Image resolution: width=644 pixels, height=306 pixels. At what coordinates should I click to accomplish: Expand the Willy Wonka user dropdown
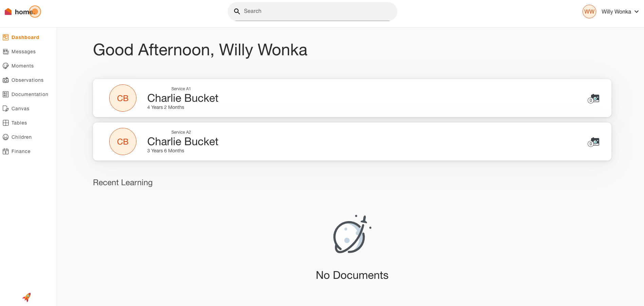tap(637, 12)
